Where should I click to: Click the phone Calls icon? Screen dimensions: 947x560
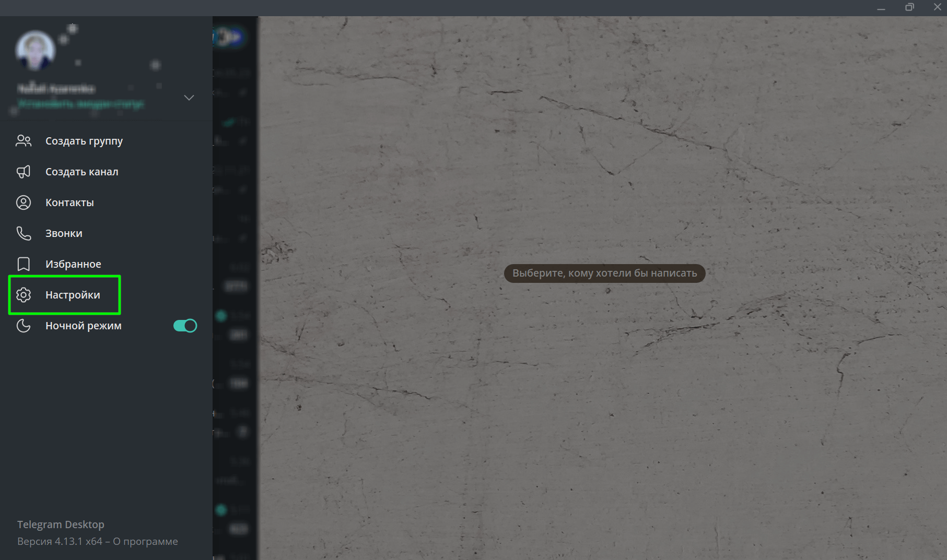coord(24,233)
